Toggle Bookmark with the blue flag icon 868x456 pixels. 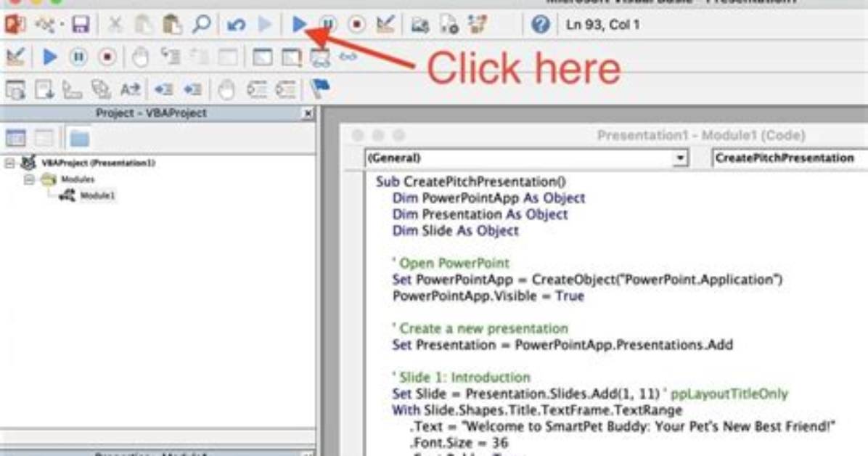coord(320,89)
